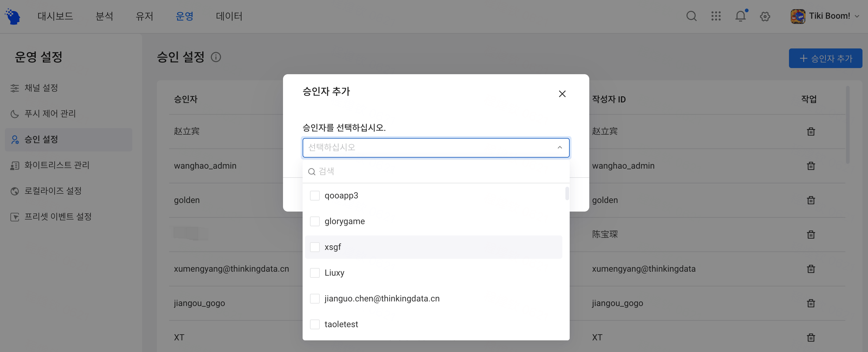Click the approver table scrollbar
The image size is (868, 352).
pos(847,125)
